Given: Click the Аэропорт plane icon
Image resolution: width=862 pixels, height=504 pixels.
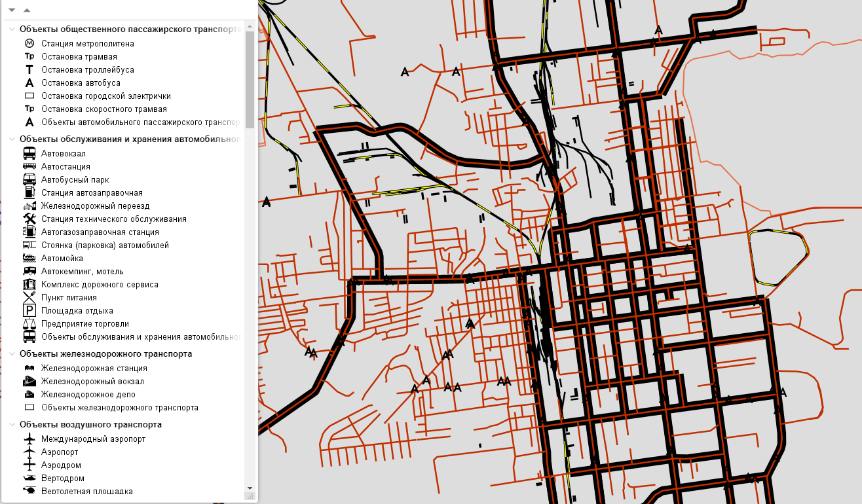Looking at the screenshot, I should point(29,452).
